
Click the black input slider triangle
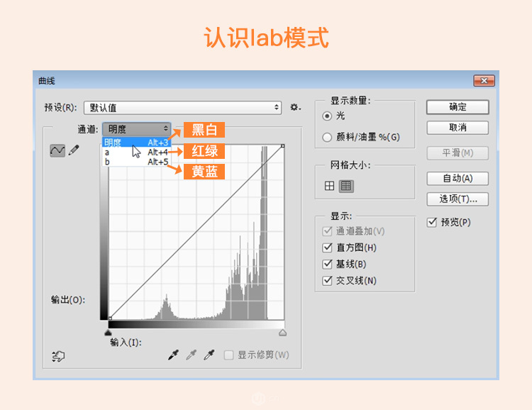(108, 332)
